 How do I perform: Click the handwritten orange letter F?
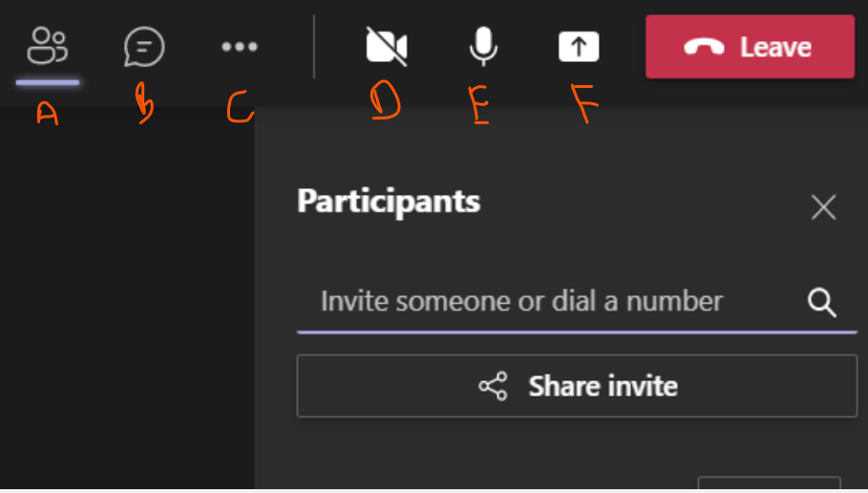(584, 103)
